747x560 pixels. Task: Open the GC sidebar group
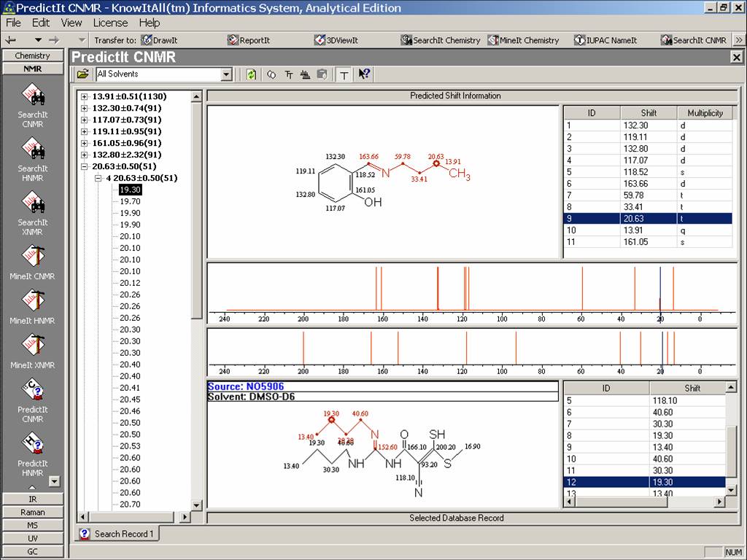click(32, 551)
